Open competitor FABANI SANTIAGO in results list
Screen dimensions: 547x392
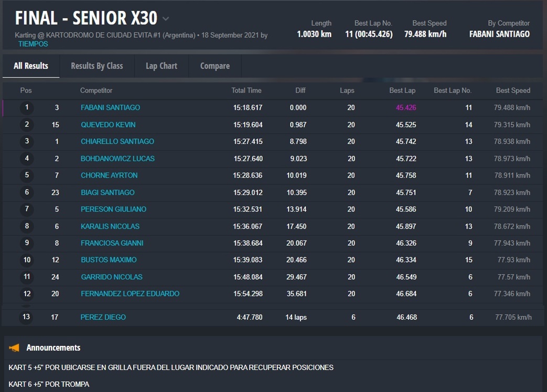110,107
